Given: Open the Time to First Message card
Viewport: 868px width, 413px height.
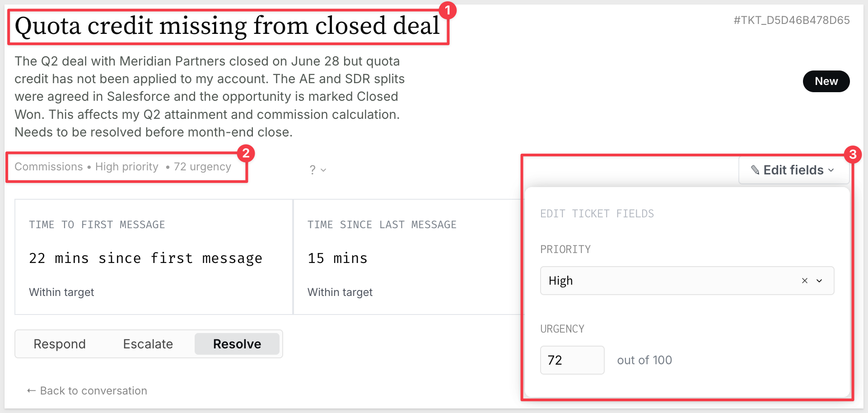Looking at the screenshot, I should pos(154,257).
